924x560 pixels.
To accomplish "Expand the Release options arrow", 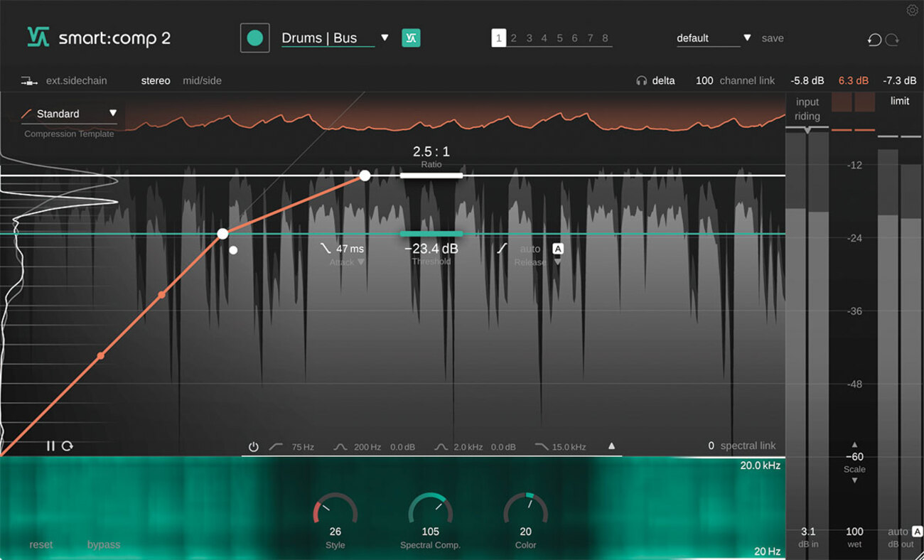I will (557, 262).
